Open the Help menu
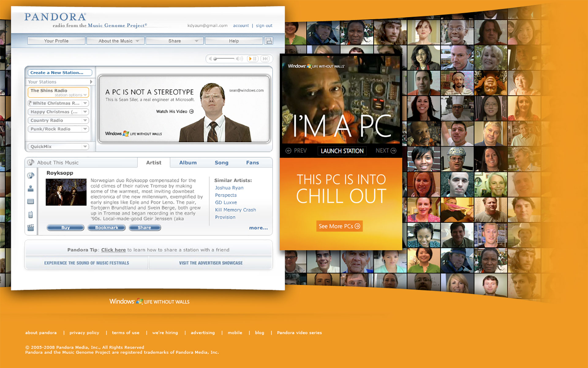Viewport: 588px width, 368px height. point(234,41)
